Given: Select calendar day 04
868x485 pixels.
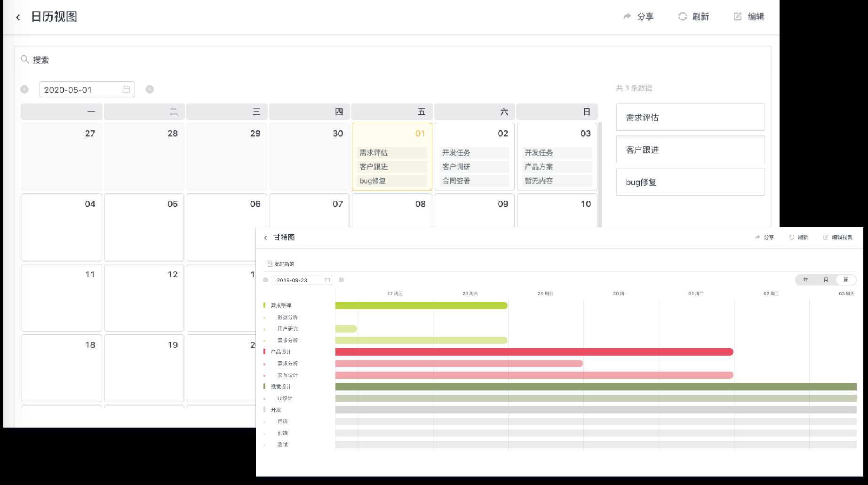Looking at the screenshot, I should [x=62, y=227].
